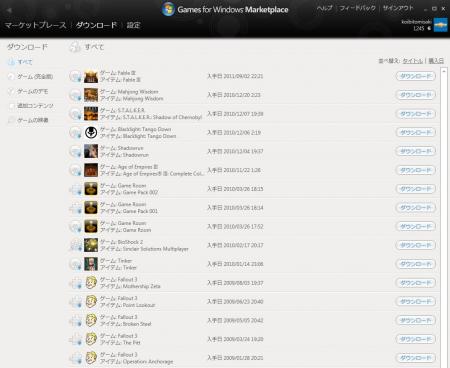Open the Vault Boy thumbnail for Mothership Zeta
This screenshot has height=368, width=450.
(91, 283)
